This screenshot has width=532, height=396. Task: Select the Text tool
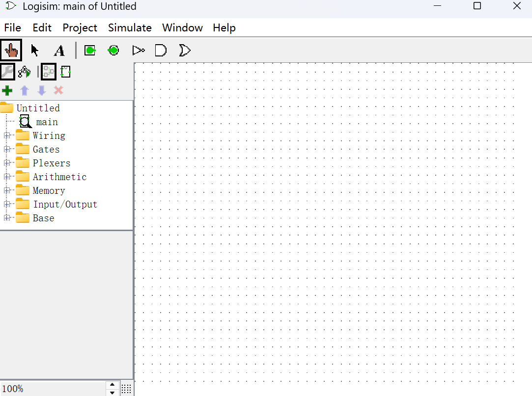pyautogui.click(x=59, y=51)
